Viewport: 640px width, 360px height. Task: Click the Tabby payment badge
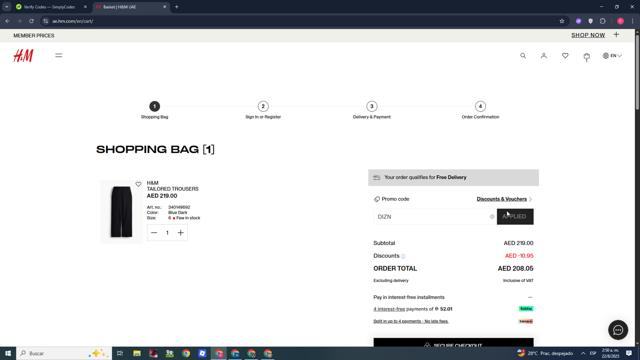tap(526, 309)
